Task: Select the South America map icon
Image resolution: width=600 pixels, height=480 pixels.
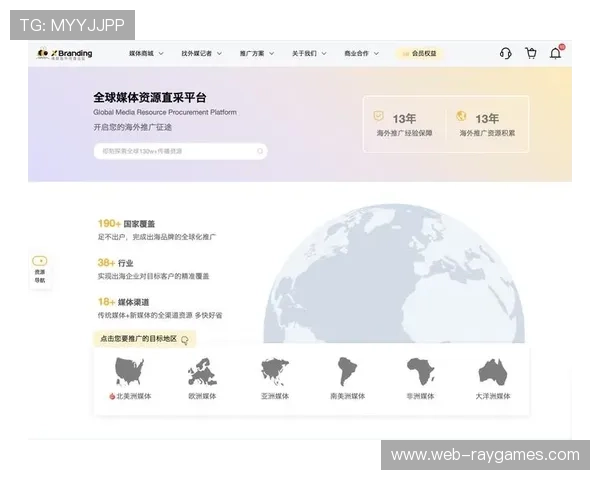Action: (347, 372)
